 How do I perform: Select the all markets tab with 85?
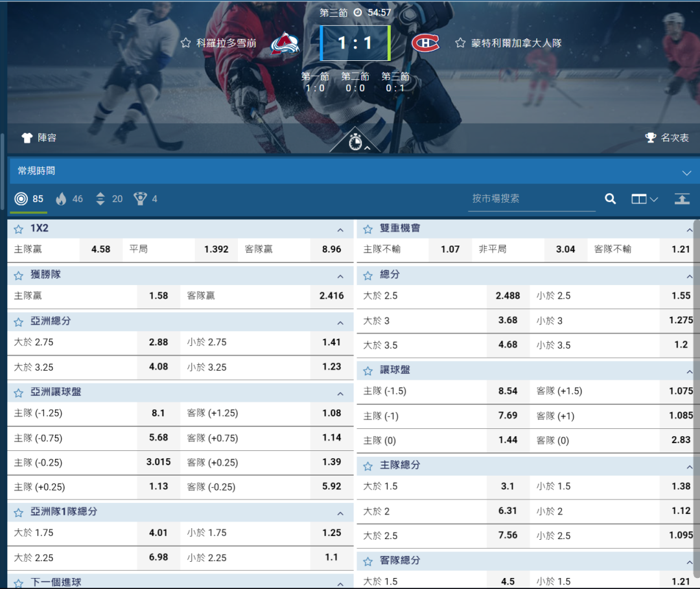[29, 198]
